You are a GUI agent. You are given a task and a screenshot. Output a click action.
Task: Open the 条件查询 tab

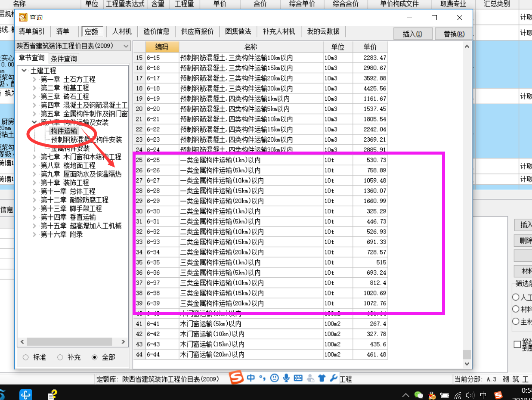coord(64,59)
